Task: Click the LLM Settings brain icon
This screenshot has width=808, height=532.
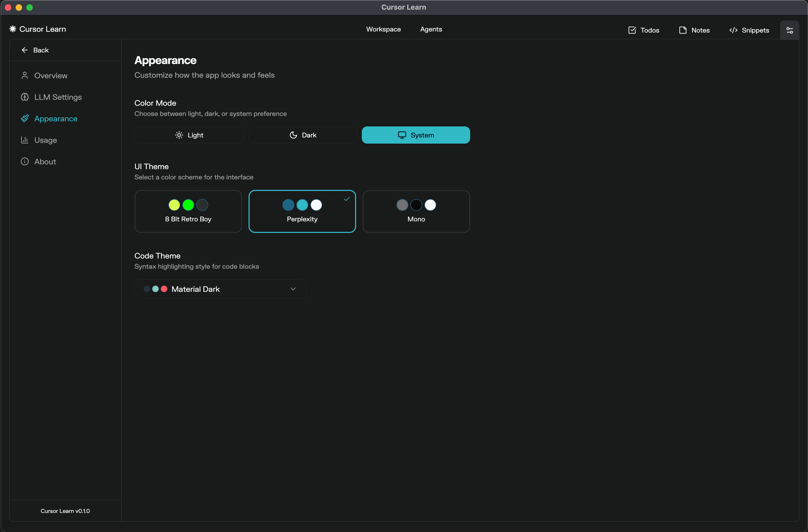Action: coord(24,97)
